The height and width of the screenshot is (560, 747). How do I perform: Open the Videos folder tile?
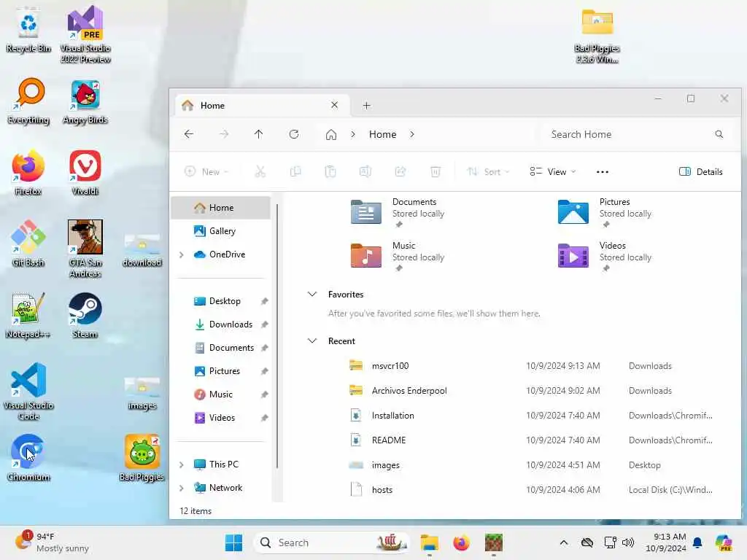tap(604, 256)
